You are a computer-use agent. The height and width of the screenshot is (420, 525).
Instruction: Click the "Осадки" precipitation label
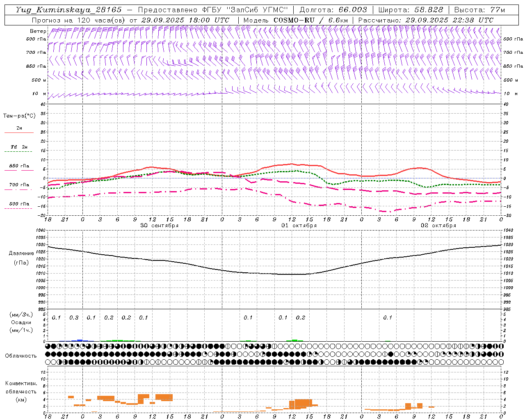21,322
